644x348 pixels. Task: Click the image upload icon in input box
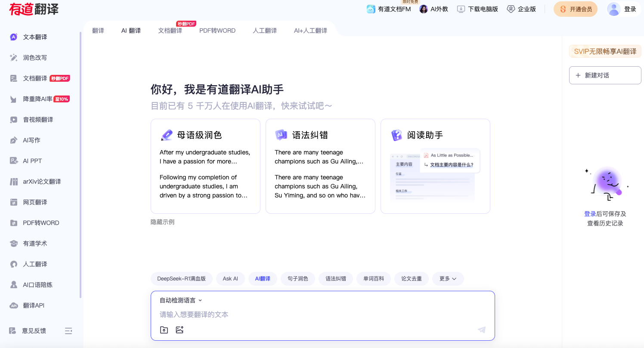click(180, 330)
